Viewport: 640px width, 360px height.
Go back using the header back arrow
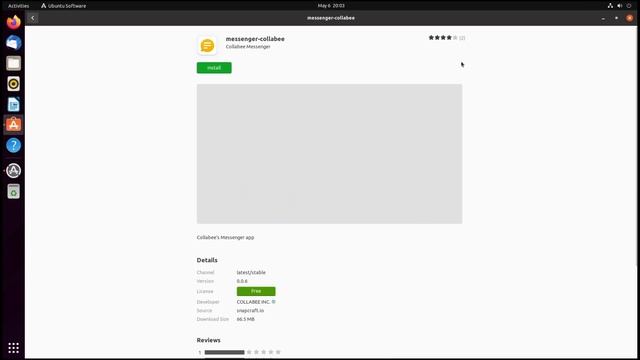[x=33, y=18]
